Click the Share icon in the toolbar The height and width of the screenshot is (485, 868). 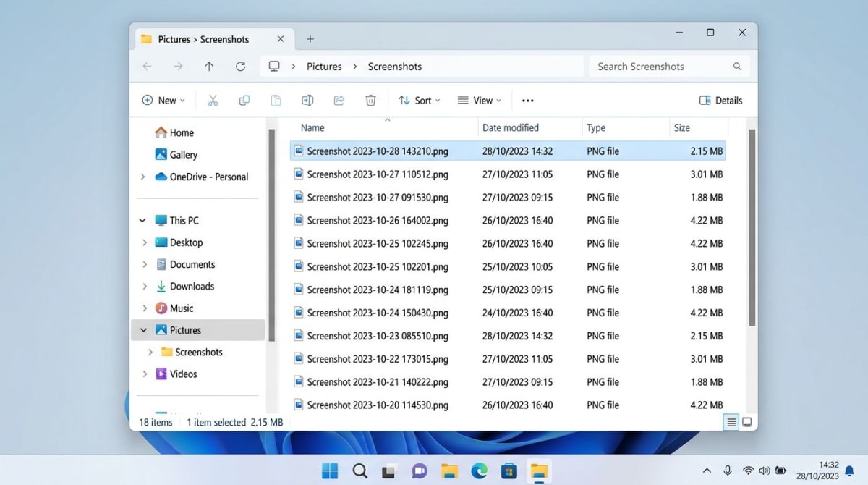pyautogui.click(x=339, y=100)
